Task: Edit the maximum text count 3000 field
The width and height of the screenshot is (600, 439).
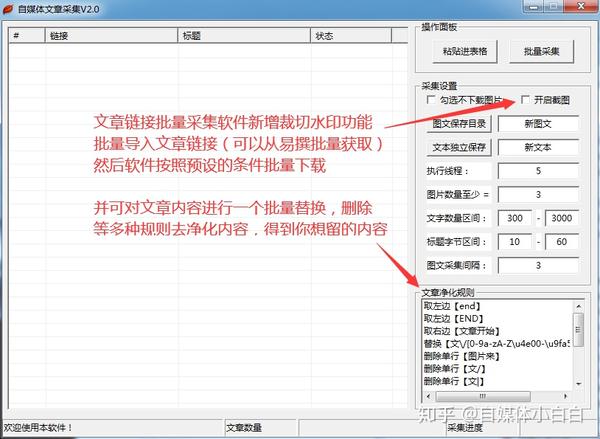Action: [561, 218]
